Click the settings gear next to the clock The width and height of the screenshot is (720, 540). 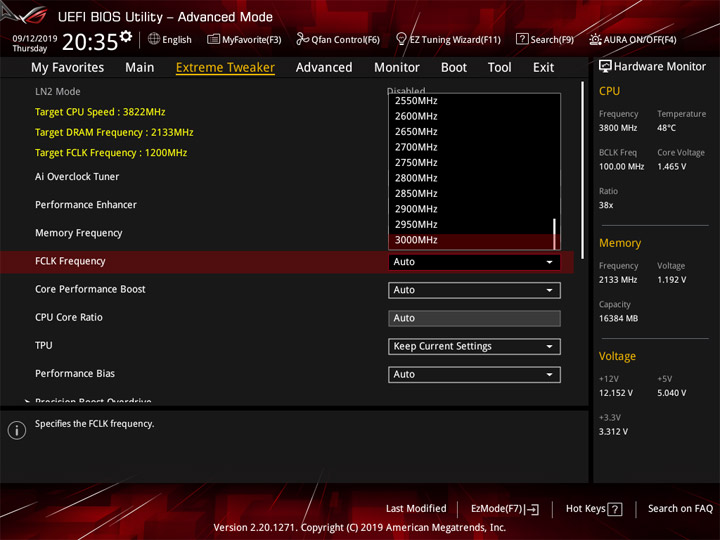[126, 36]
